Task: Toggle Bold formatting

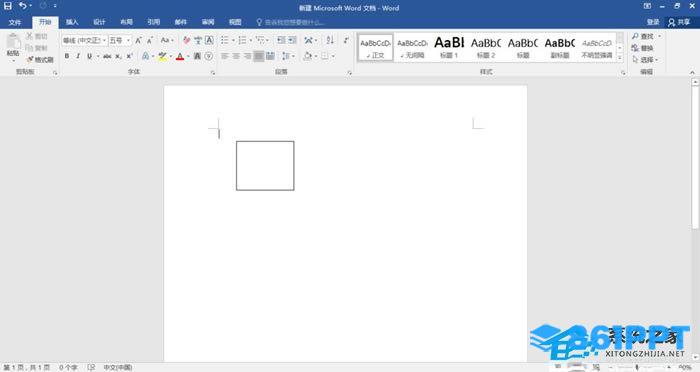Action: click(x=67, y=56)
